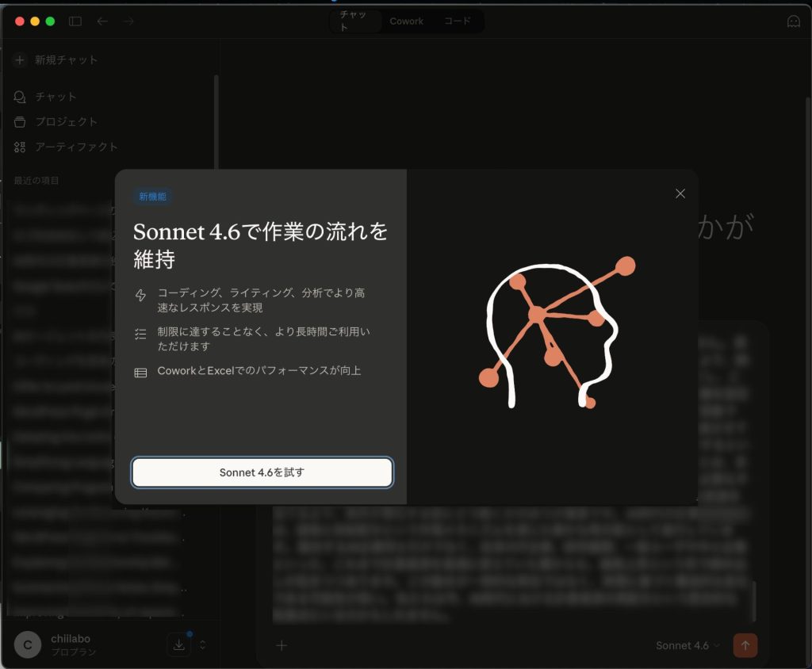
Task: Click the Sonnet 4.6を試す button
Action: 262,472
